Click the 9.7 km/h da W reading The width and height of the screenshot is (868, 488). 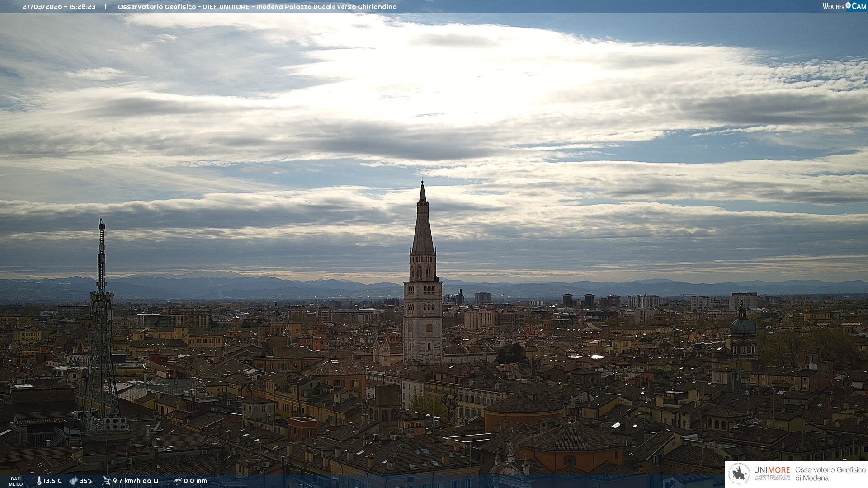136,481
